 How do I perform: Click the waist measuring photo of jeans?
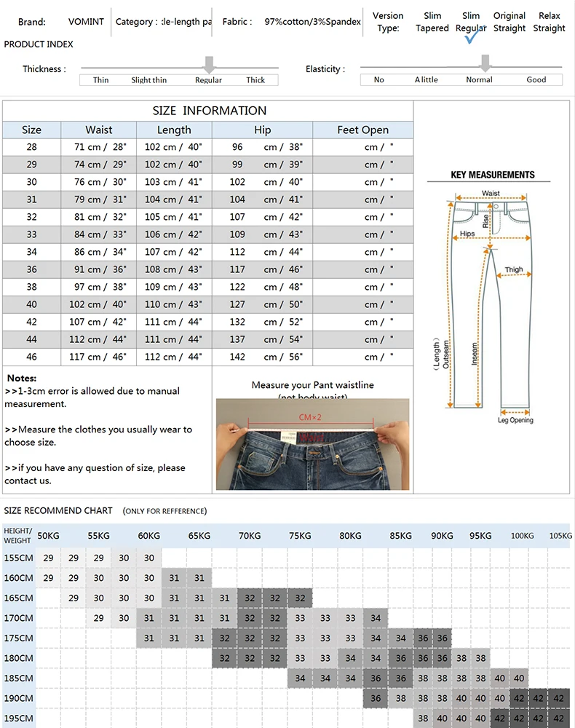(x=312, y=444)
